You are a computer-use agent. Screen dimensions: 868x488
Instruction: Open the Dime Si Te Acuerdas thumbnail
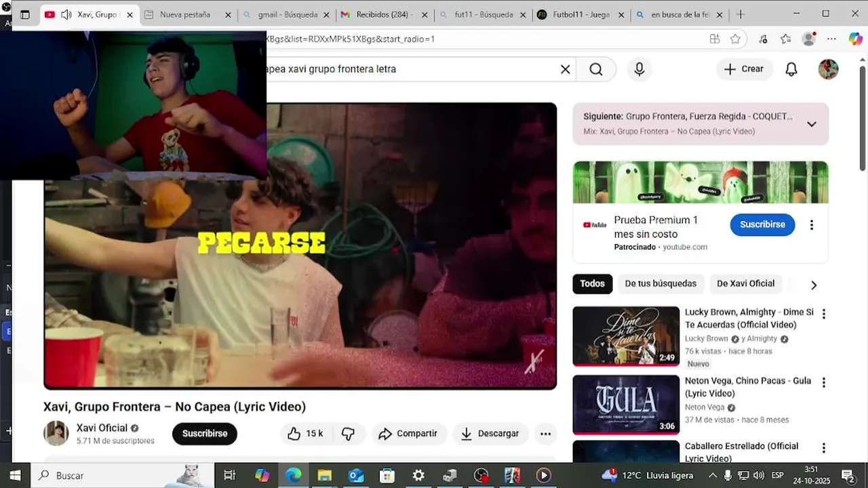click(x=626, y=336)
